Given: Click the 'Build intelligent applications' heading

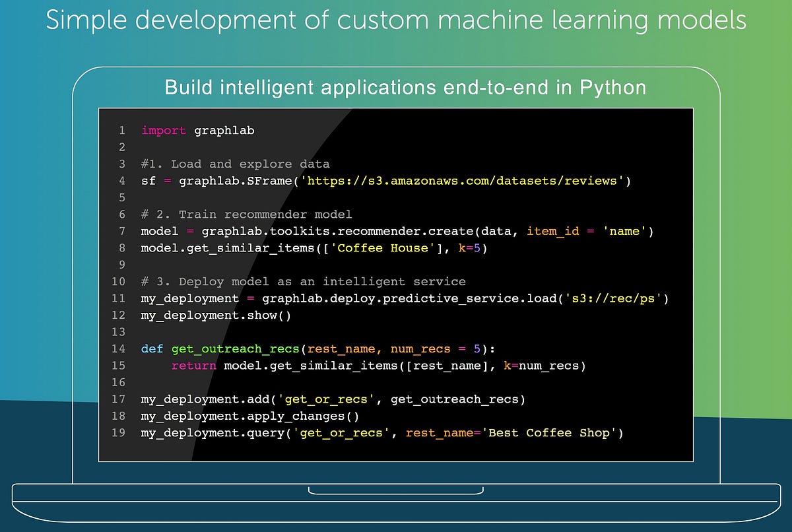Looking at the screenshot, I should 405,87.
